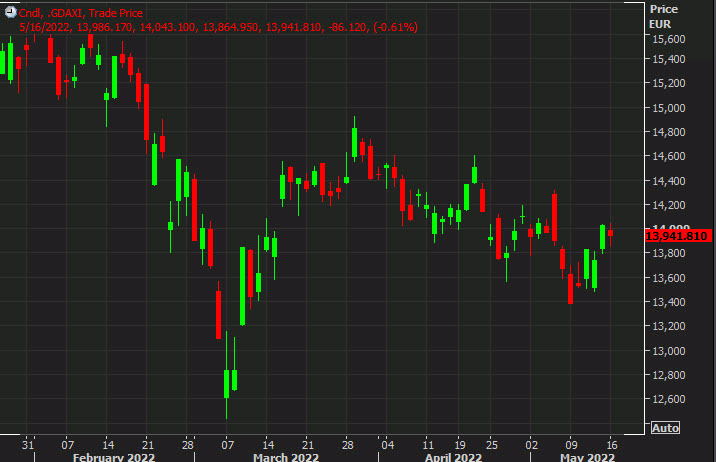Click the 12,600 price axis label

[x=669, y=399]
